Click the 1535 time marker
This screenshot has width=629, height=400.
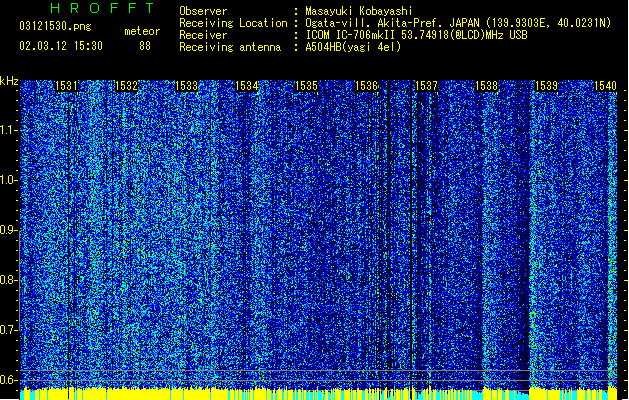(306, 86)
